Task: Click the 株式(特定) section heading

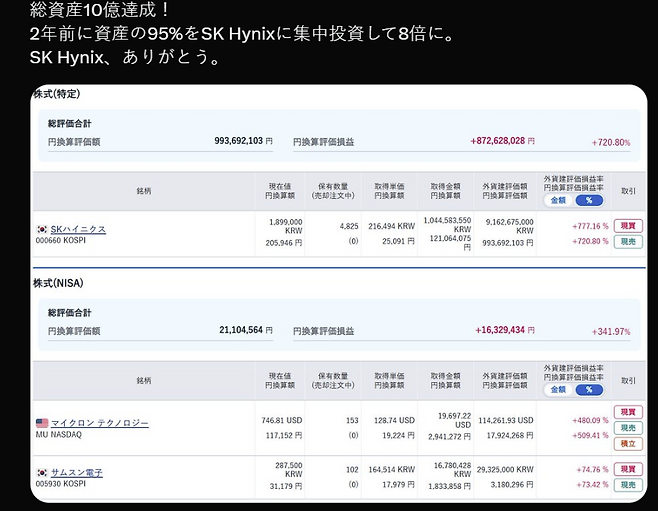Action: (57, 94)
